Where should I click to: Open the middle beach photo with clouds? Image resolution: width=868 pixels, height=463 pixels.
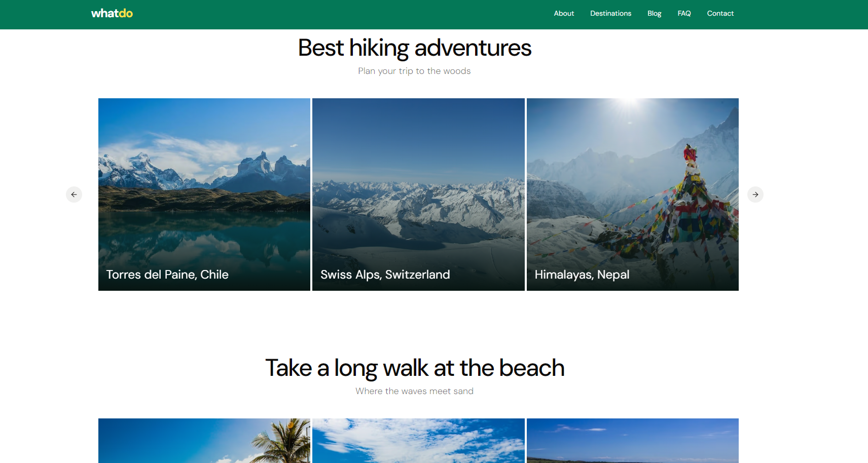[x=418, y=440]
